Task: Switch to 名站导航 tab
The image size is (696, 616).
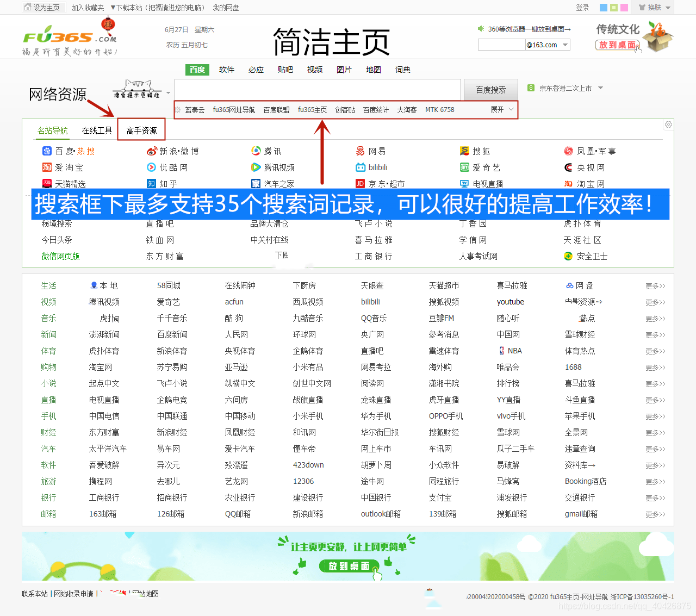Action: [x=53, y=130]
